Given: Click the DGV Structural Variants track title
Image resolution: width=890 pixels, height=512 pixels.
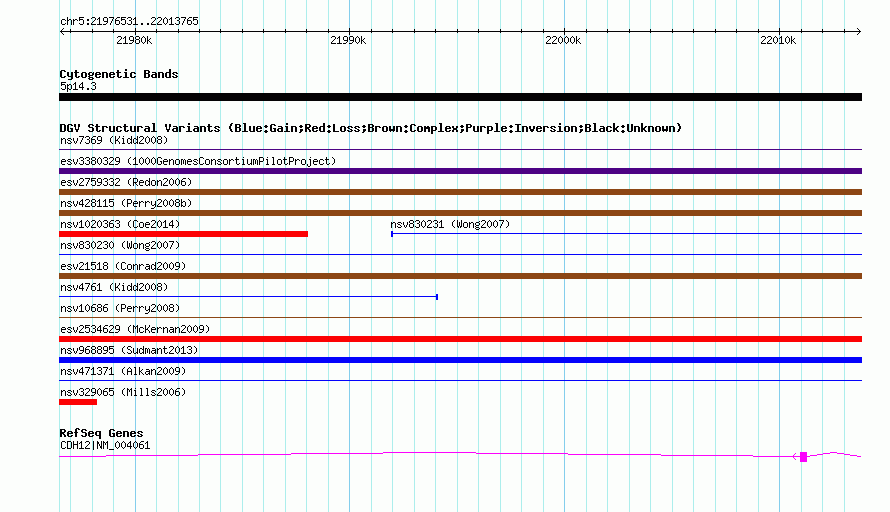Looking at the screenshot, I should click(x=371, y=128).
